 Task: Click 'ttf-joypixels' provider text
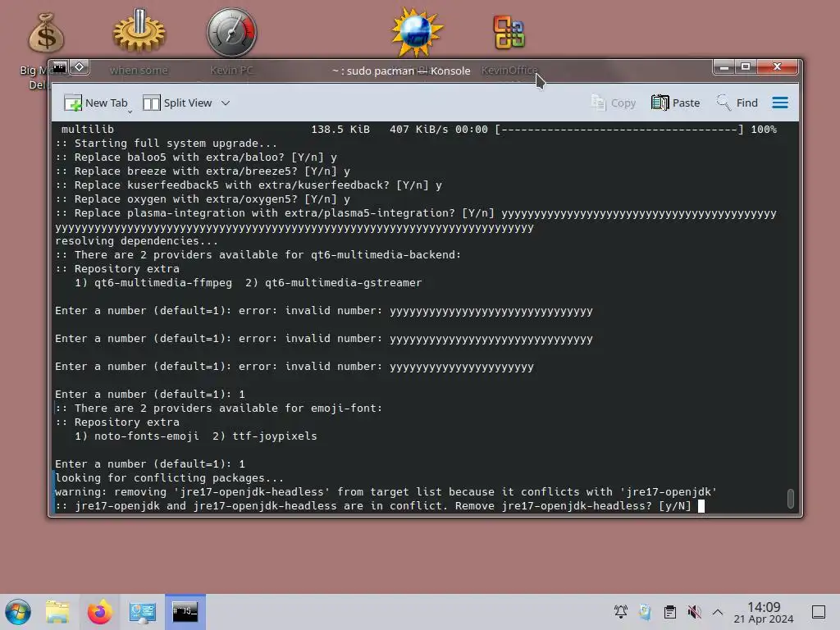click(274, 436)
